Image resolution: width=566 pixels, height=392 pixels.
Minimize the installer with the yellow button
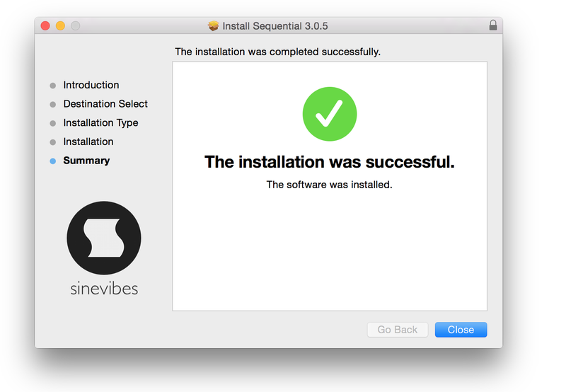tap(60, 25)
